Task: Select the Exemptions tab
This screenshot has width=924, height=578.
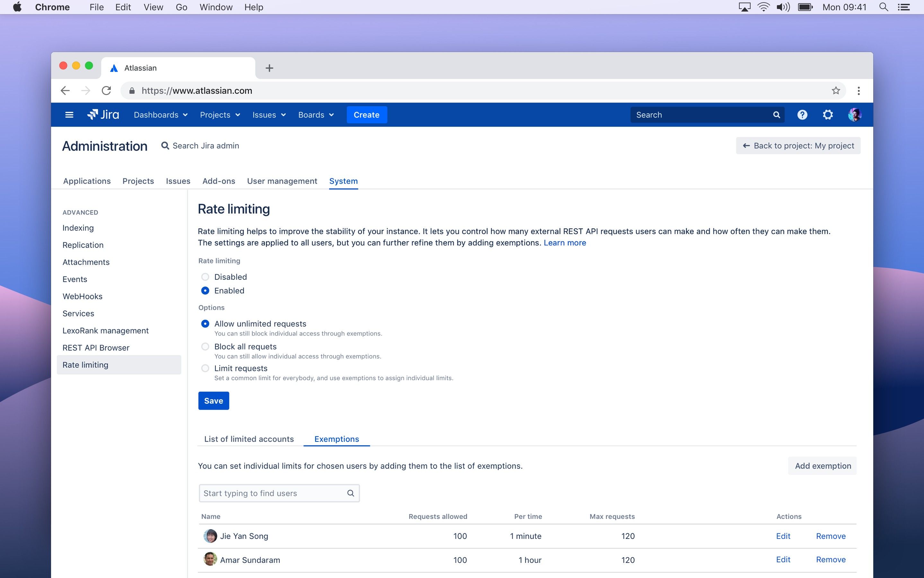Action: point(336,439)
